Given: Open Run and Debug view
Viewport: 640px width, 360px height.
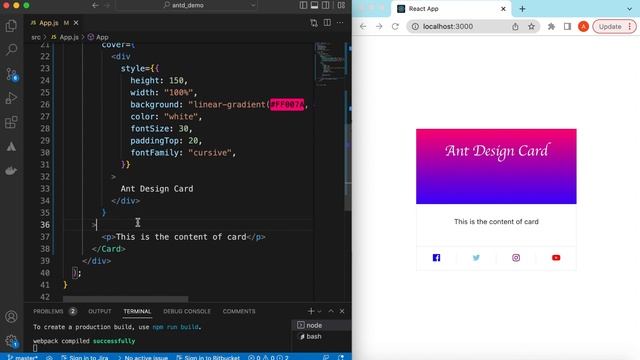Looking at the screenshot, I should [x=11, y=98].
